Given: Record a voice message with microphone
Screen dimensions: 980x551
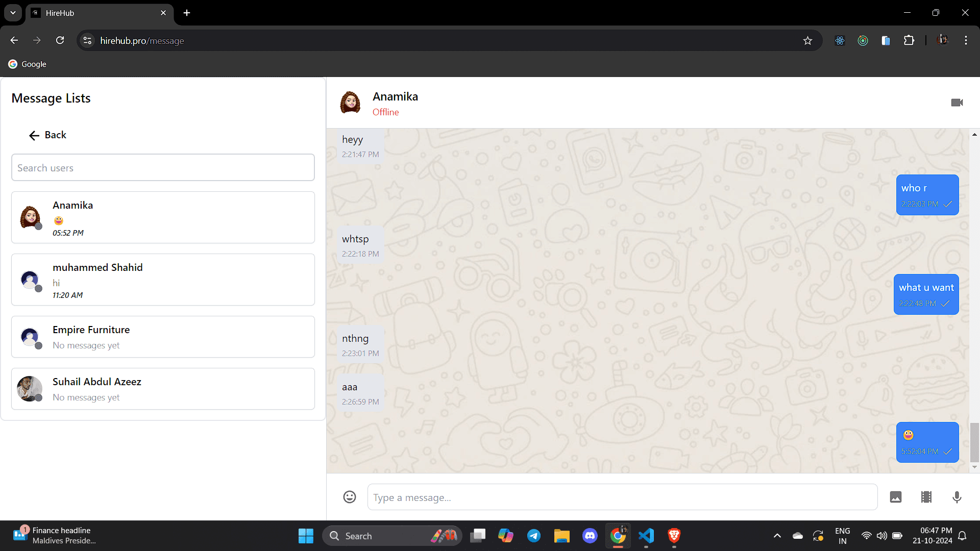Looking at the screenshot, I should pyautogui.click(x=957, y=497).
